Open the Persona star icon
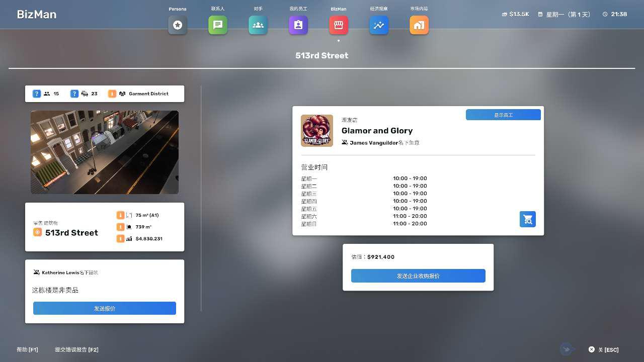This screenshot has height=362, width=644. click(x=178, y=25)
